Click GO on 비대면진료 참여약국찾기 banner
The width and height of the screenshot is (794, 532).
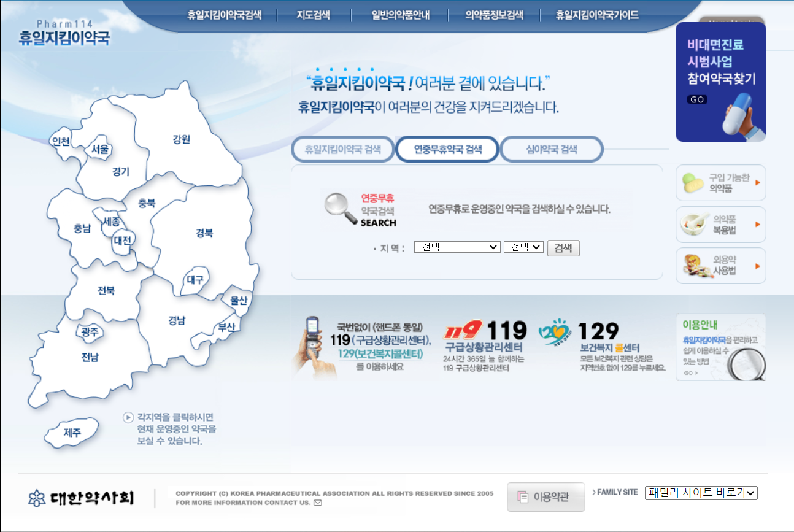coord(696,99)
